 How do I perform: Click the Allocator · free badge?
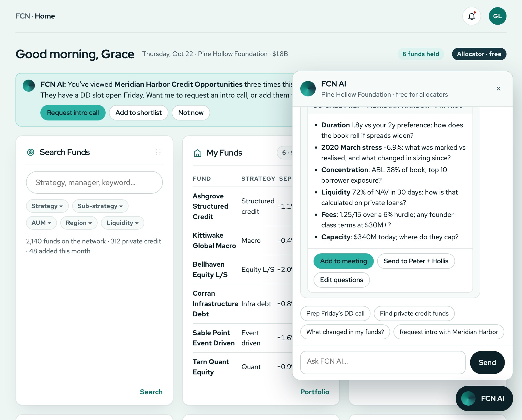(x=479, y=54)
